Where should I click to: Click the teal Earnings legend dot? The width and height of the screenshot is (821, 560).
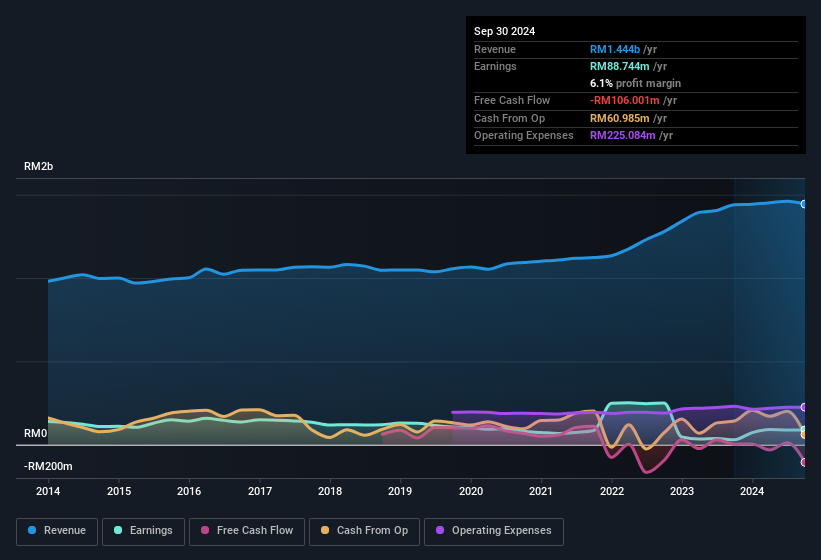(x=118, y=530)
